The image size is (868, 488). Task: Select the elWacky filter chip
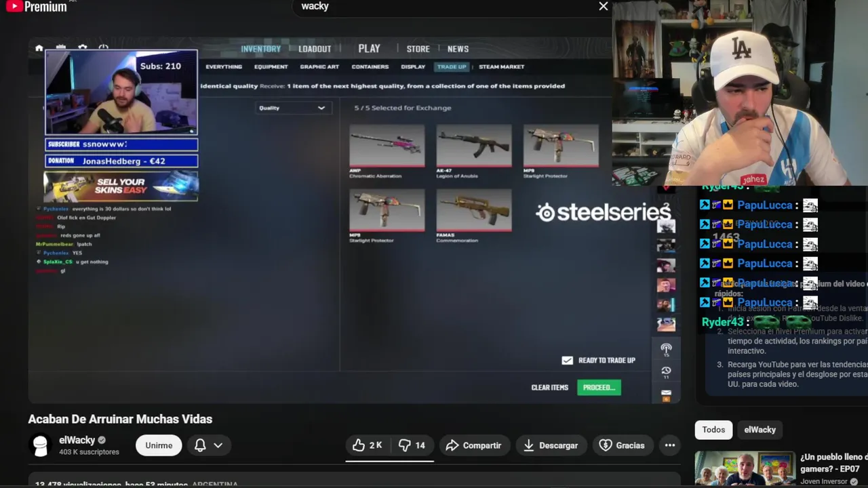759,430
